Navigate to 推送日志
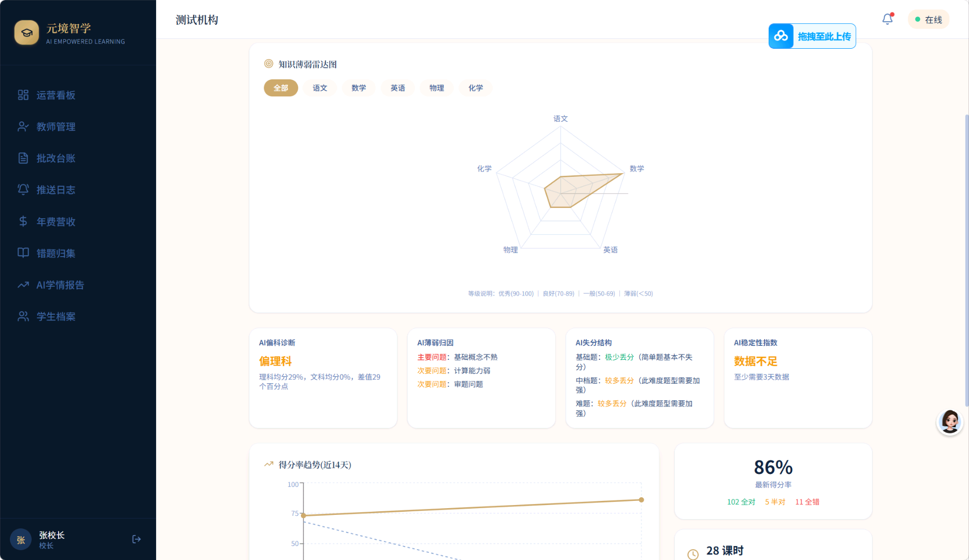The height and width of the screenshot is (560, 969). pos(78,190)
